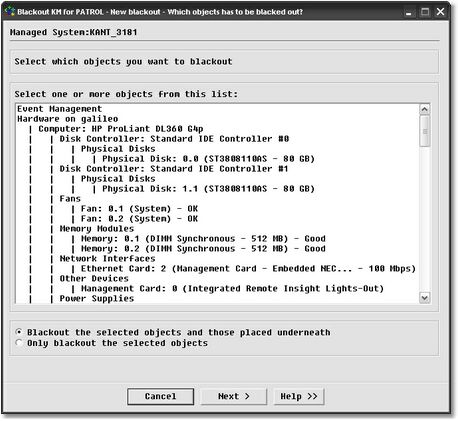458x421 pixels.
Task: Select Ethernet Card: 2 Management Card row
Action: tap(248, 269)
